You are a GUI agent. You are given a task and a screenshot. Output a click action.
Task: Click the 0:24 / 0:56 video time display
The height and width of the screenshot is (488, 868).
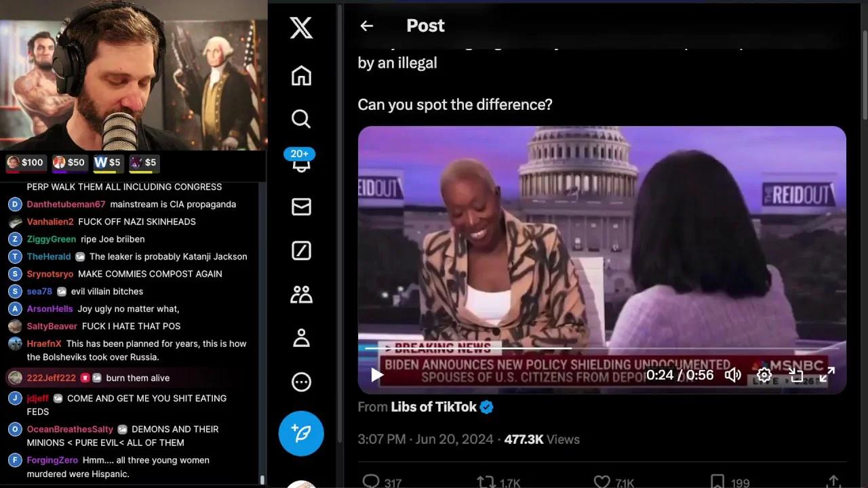tap(680, 375)
